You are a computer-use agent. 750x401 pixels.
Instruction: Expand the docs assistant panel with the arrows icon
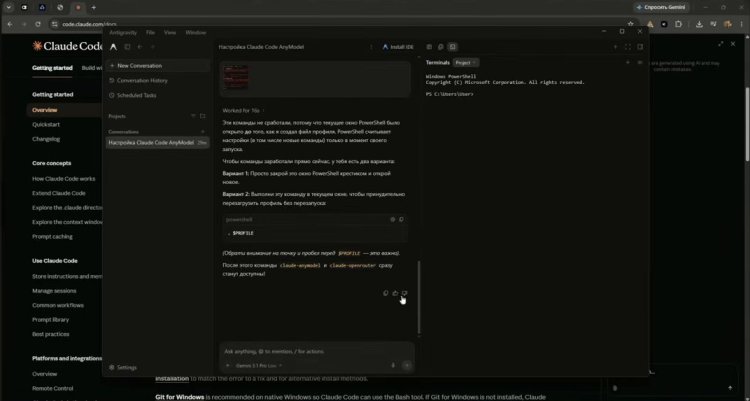click(x=720, y=44)
